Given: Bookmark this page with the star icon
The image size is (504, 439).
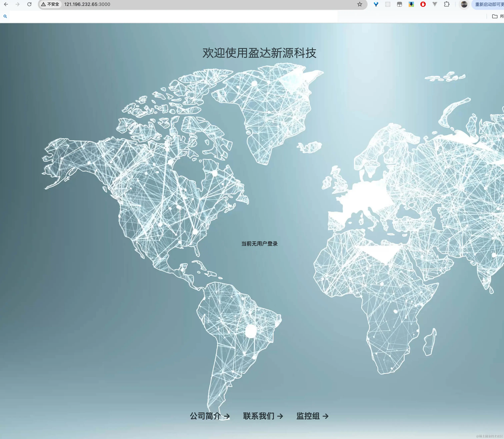Looking at the screenshot, I should point(360,4).
